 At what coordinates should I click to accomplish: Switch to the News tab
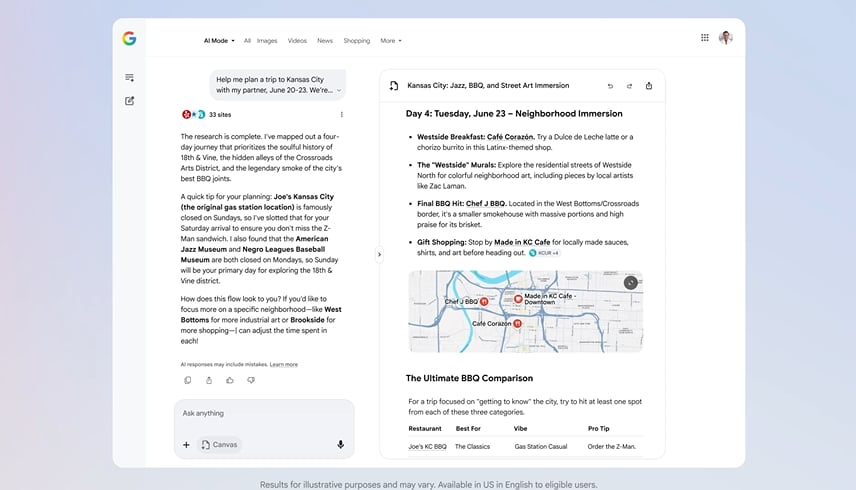pyautogui.click(x=325, y=41)
